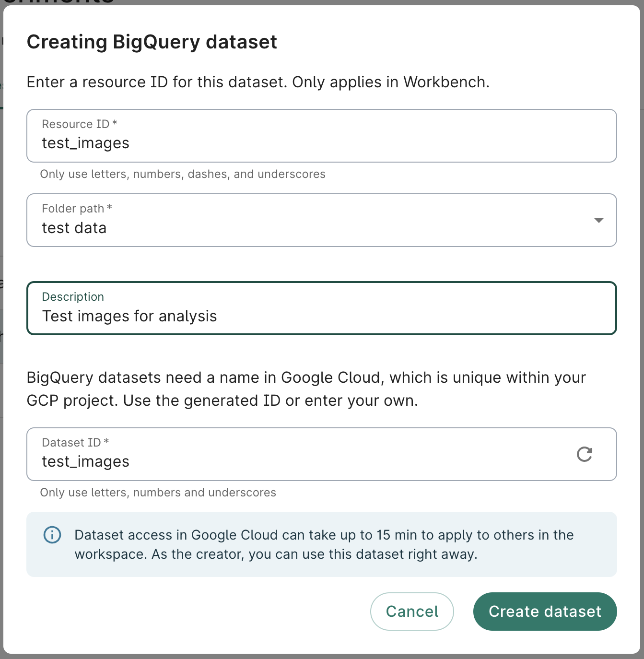Open the Folder path dropdown arrow
This screenshot has width=644, height=659.
tap(598, 220)
